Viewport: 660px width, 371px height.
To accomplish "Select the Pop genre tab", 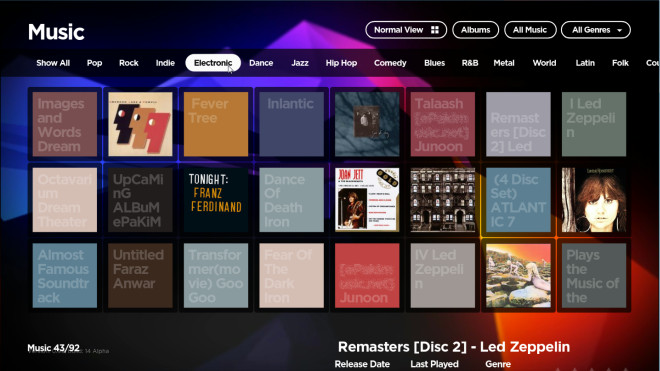I will (94, 63).
